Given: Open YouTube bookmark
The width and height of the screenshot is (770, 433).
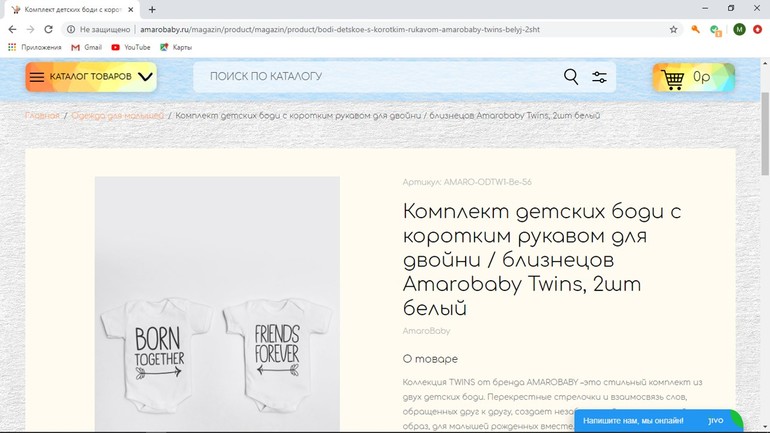Looking at the screenshot, I should click(x=130, y=47).
